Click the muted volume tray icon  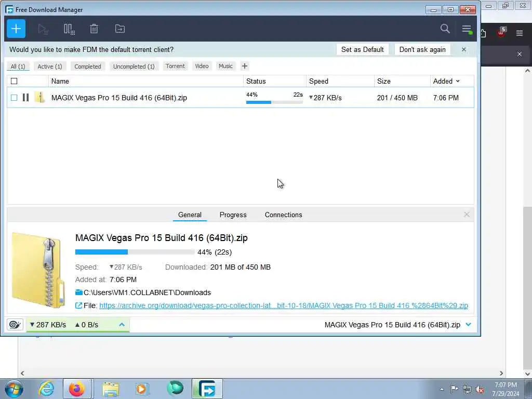pyautogui.click(x=480, y=390)
